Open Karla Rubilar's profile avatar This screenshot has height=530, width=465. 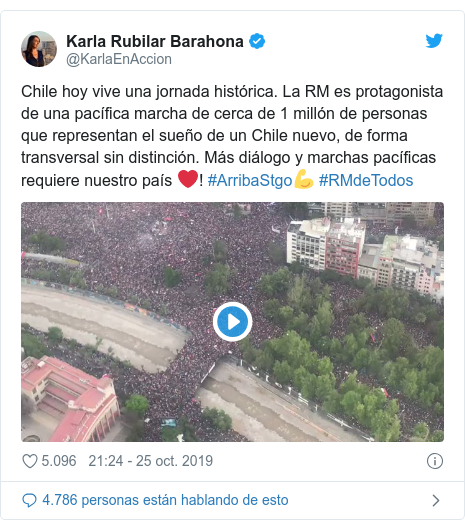pyautogui.click(x=39, y=49)
